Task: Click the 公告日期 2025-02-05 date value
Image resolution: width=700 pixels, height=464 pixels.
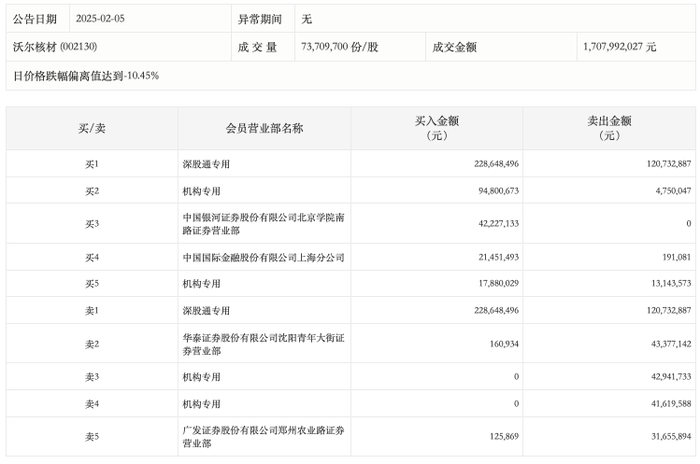Action: (100, 19)
